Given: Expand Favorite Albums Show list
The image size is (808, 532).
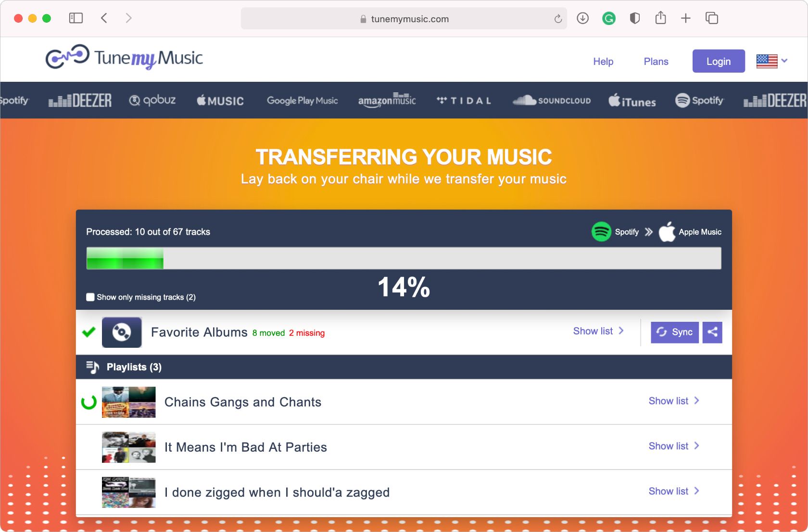Looking at the screenshot, I should point(598,331).
